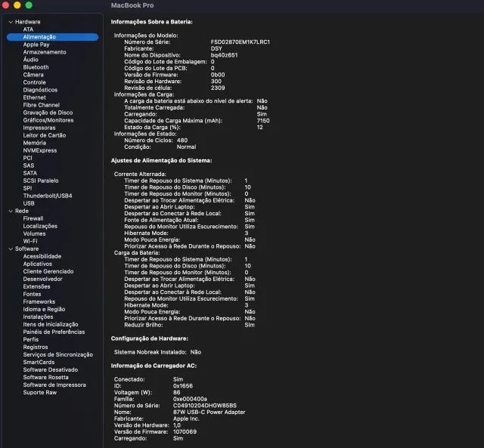Click battery serial number F5D02870EM1K7LRC1
The height and width of the screenshot is (448, 484).
click(x=240, y=42)
